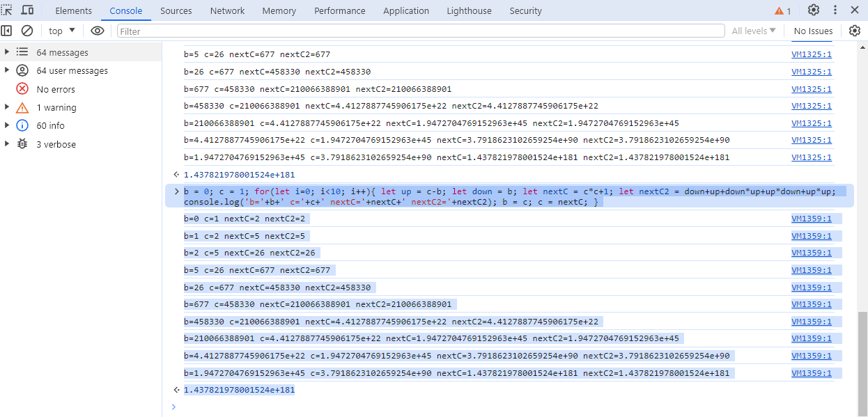Click the warning triangle count badge
This screenshot has height=417, width=868.
tap(783, 11)
